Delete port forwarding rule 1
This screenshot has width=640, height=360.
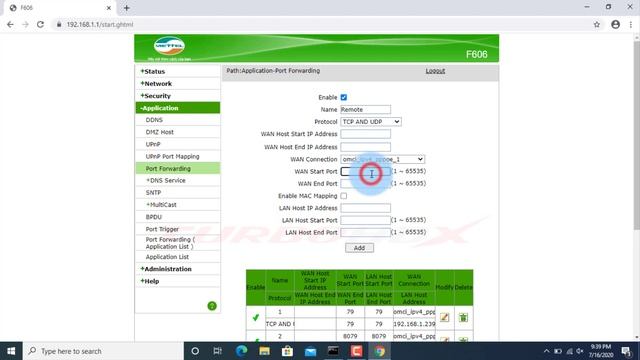pos(463,317)
